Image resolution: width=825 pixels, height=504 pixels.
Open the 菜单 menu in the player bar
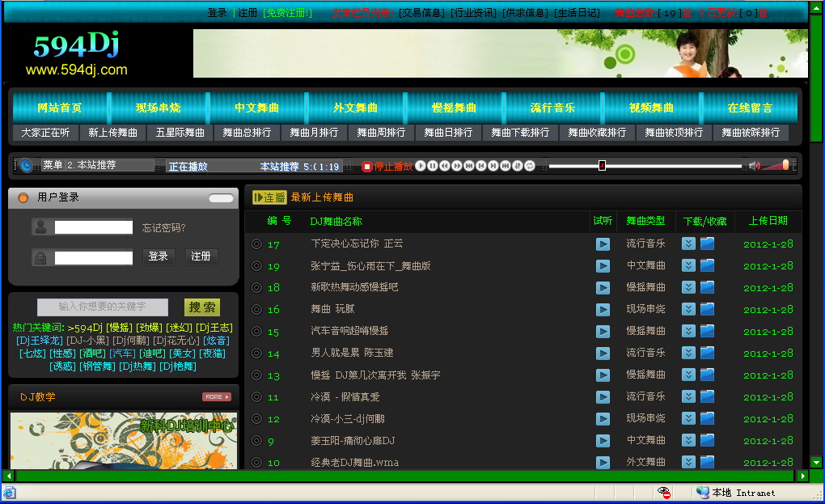[53, 165]
